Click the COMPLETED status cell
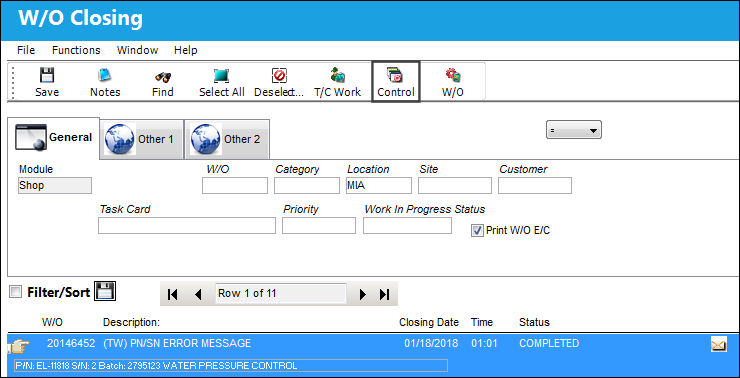This screenshot has height=378, width=740. tap(549, 344)
